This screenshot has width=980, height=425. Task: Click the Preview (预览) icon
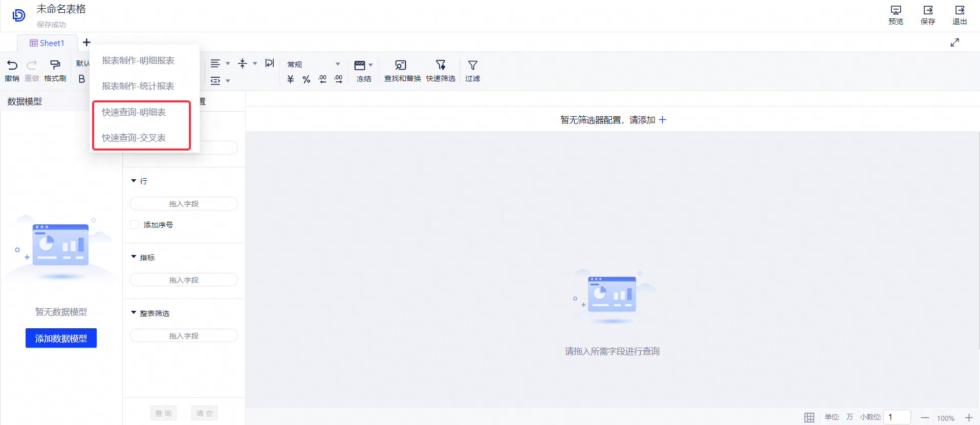tap(896, 10)
